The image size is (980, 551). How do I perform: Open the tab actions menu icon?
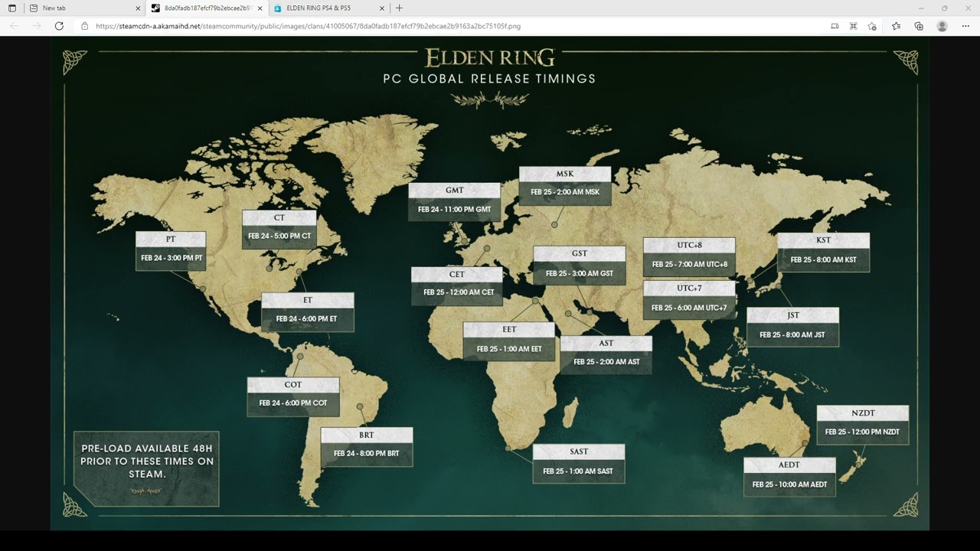pos(12,8)
